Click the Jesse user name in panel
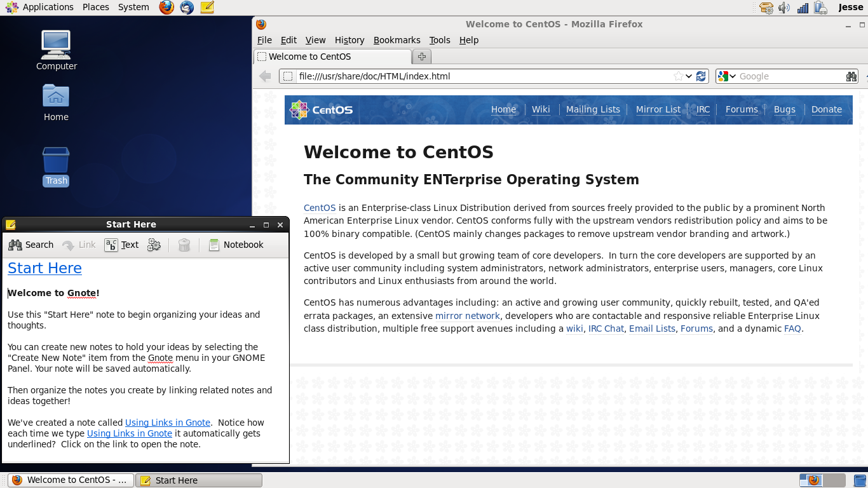 pos(850,7)
